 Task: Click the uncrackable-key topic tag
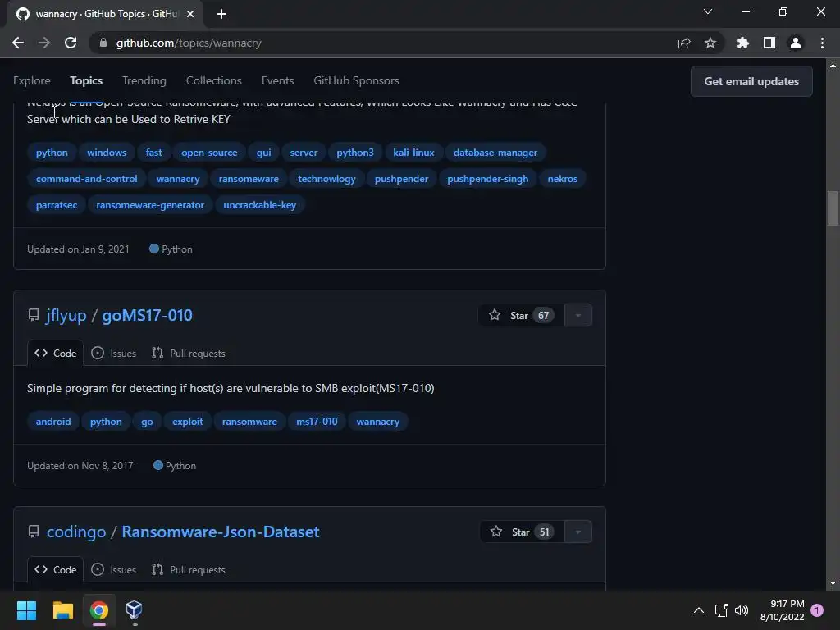coord(260,204)
